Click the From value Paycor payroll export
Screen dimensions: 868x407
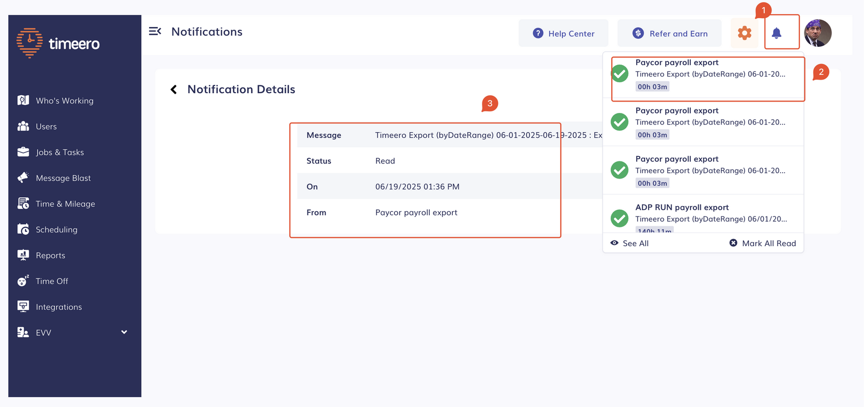point(416,212)
